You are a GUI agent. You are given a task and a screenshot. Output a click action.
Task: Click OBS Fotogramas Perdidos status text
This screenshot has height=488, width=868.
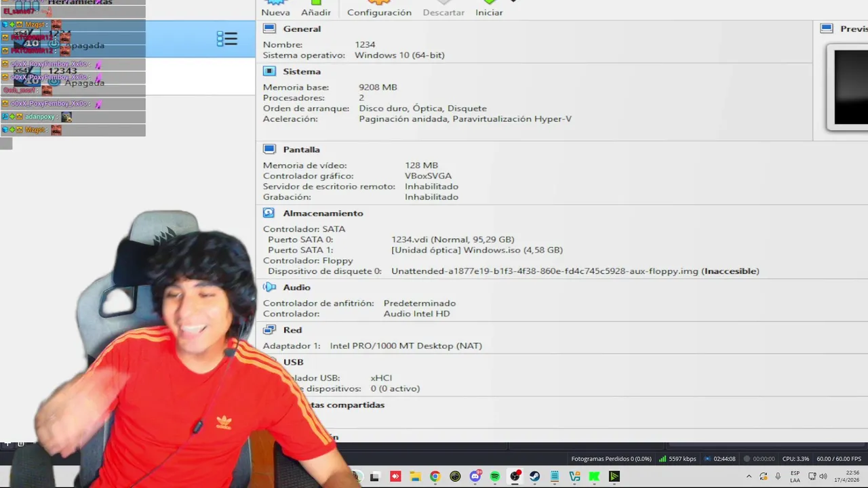[611, 459]
